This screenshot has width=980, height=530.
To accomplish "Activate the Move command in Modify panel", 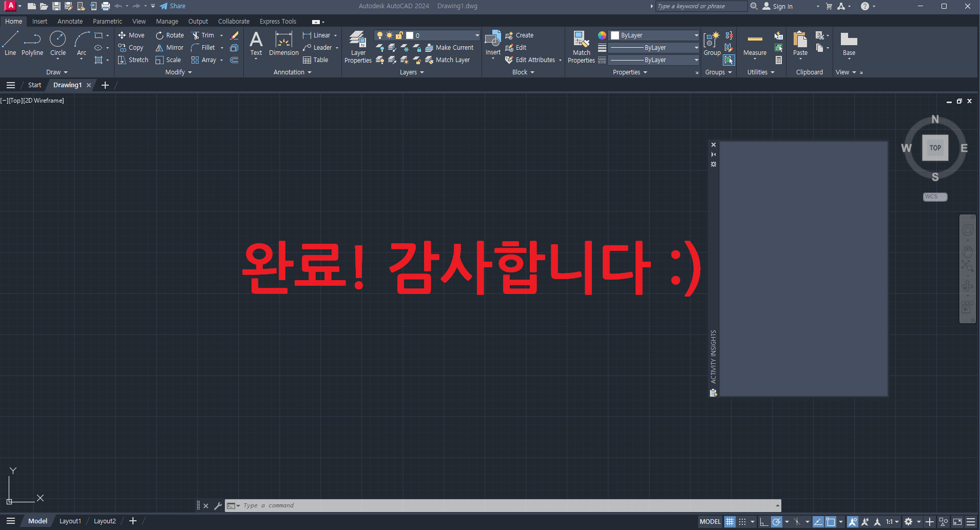I will 132,35.
